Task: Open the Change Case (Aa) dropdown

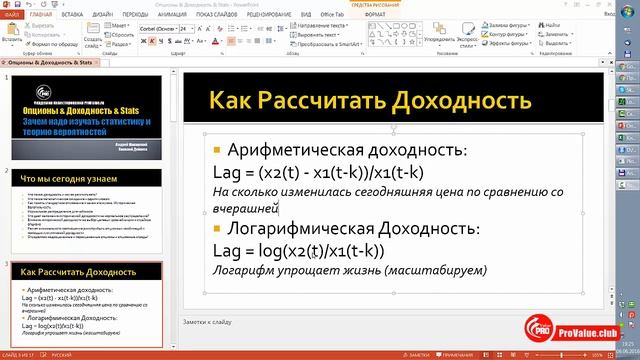Action: coord(201,41)
